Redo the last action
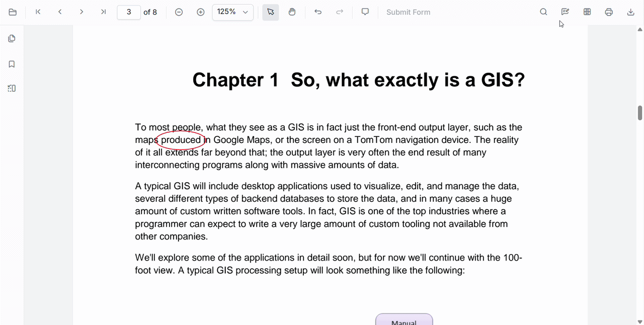 340,12
